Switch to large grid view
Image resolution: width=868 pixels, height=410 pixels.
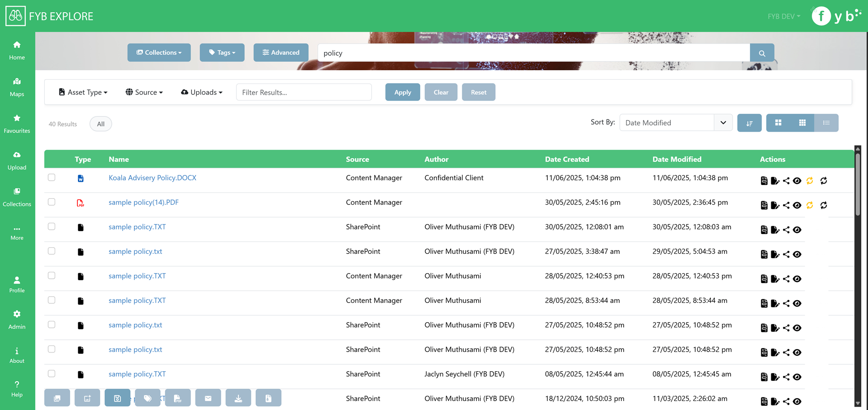(778, 123)
